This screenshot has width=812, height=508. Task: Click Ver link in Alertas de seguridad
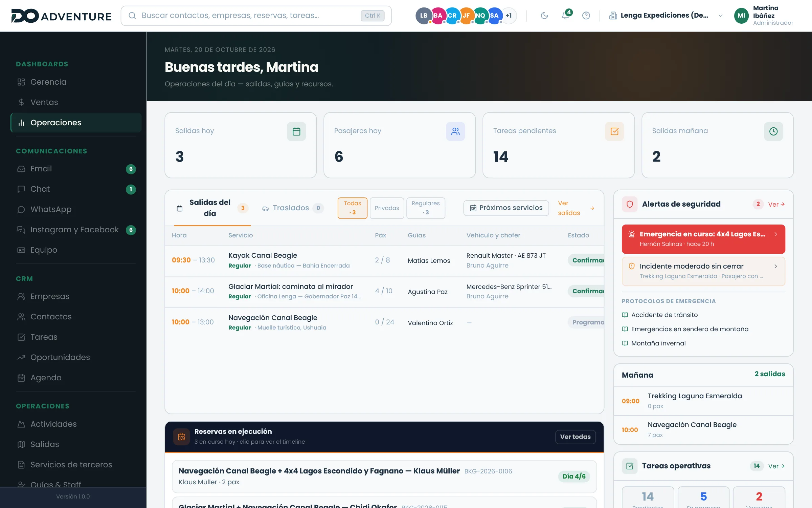[776, 204]
